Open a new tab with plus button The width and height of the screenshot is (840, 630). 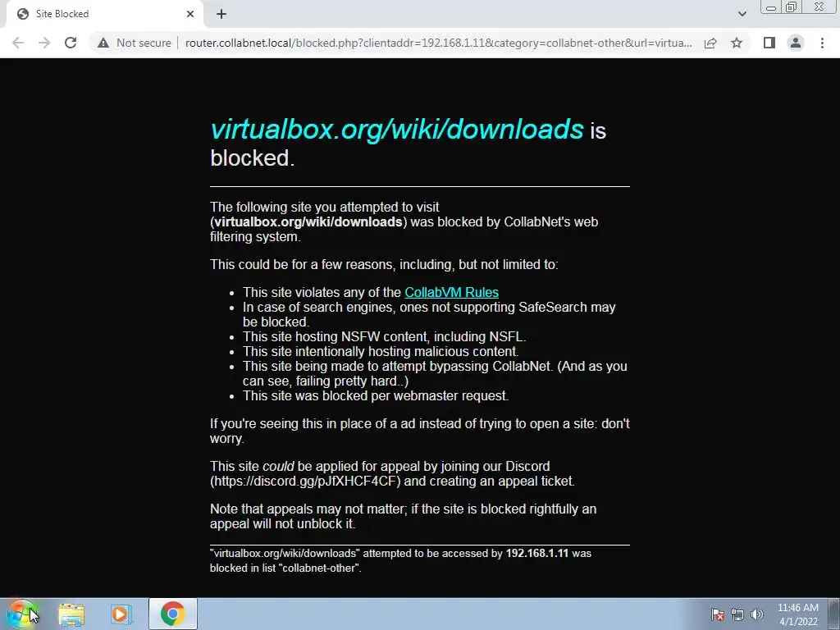click(x=221, y=14)
